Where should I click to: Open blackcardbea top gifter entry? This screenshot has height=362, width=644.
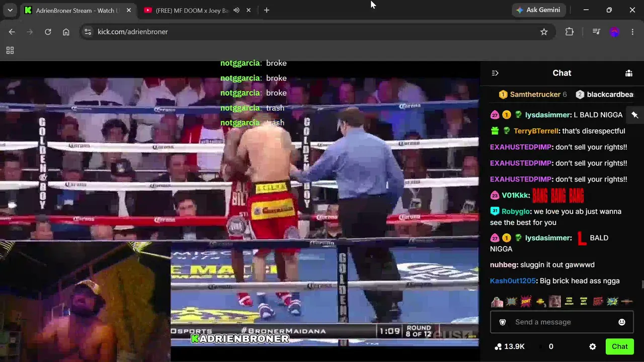605,95
